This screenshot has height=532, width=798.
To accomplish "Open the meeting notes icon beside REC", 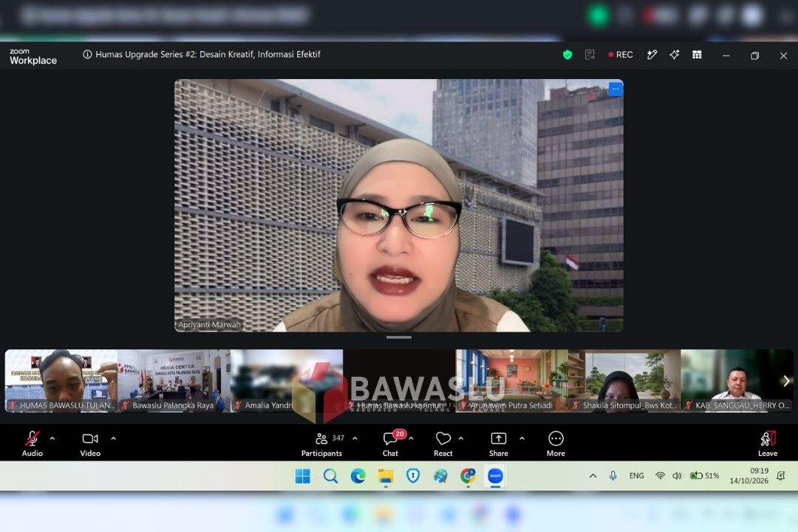I will tap(590, 55).
